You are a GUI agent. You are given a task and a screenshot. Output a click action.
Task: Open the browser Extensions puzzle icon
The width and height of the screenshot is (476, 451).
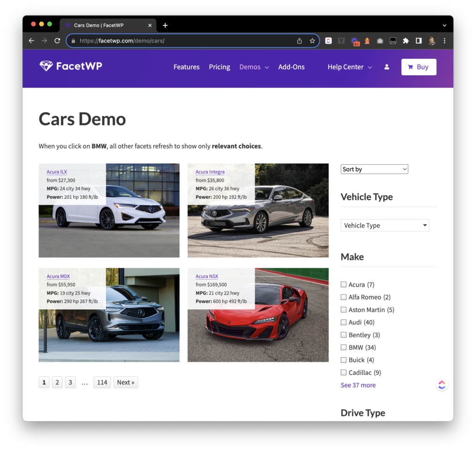[x=406, y=40]
